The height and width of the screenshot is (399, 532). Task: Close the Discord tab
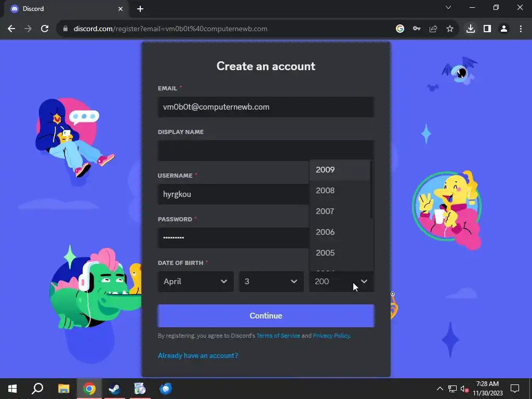point(121,9)
